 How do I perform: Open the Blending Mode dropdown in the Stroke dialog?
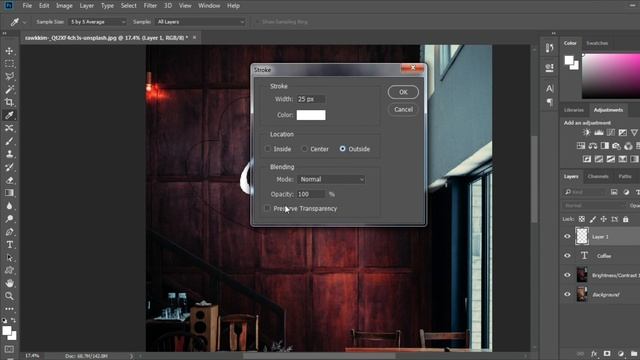331,179
